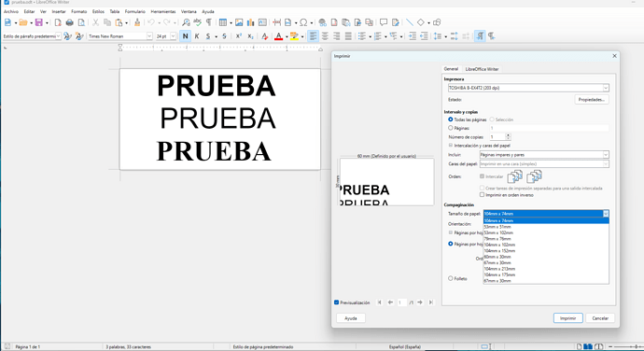This screenshot has height=351, width=644.
Task: Click the printer icon in the toolbar
Action: click(x=69, y=22)
